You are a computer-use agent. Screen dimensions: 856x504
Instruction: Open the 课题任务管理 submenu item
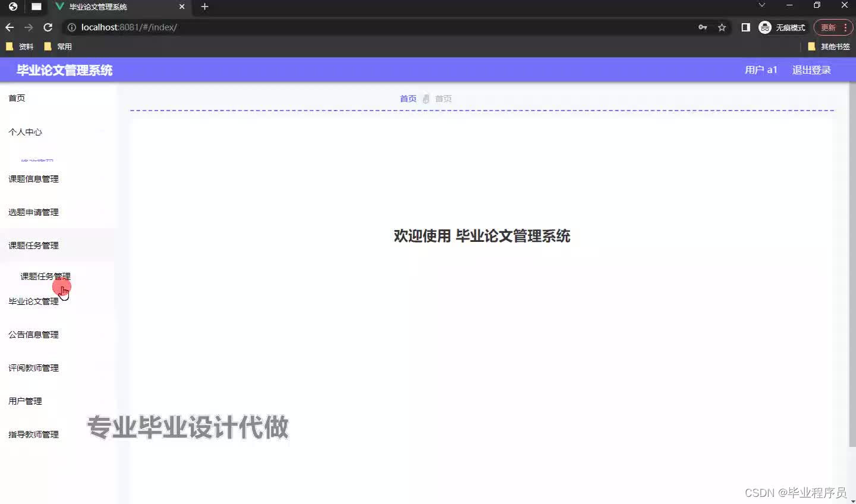(x=45, y=276)
